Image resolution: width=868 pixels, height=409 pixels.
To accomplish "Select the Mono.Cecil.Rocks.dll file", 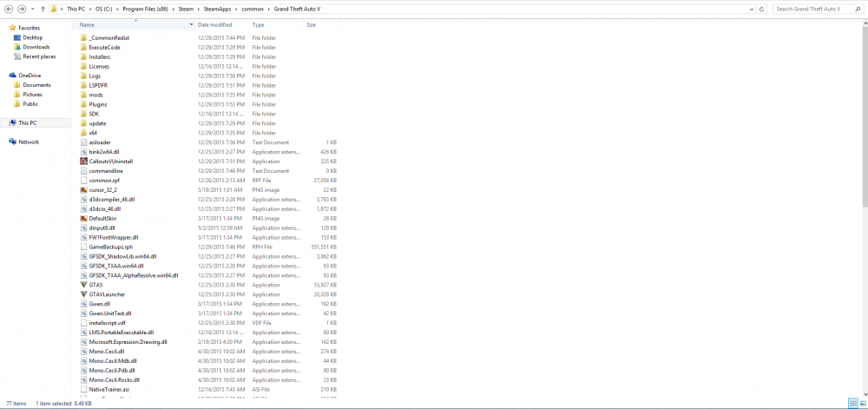I will (x=114, y=379).
